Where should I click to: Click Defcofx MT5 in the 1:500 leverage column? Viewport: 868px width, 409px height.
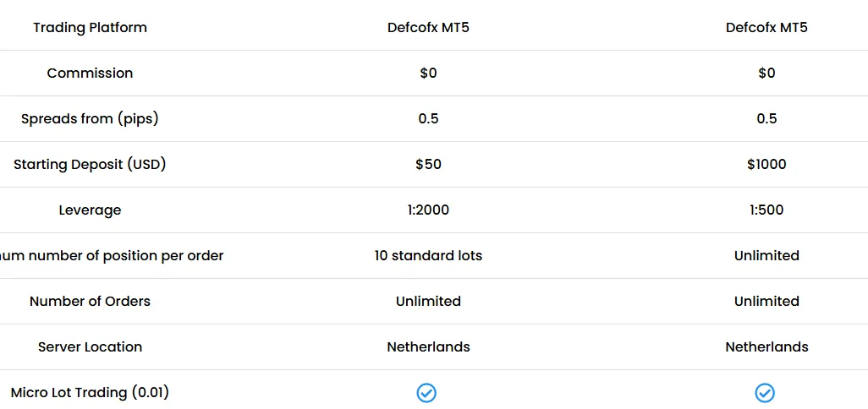766,28
